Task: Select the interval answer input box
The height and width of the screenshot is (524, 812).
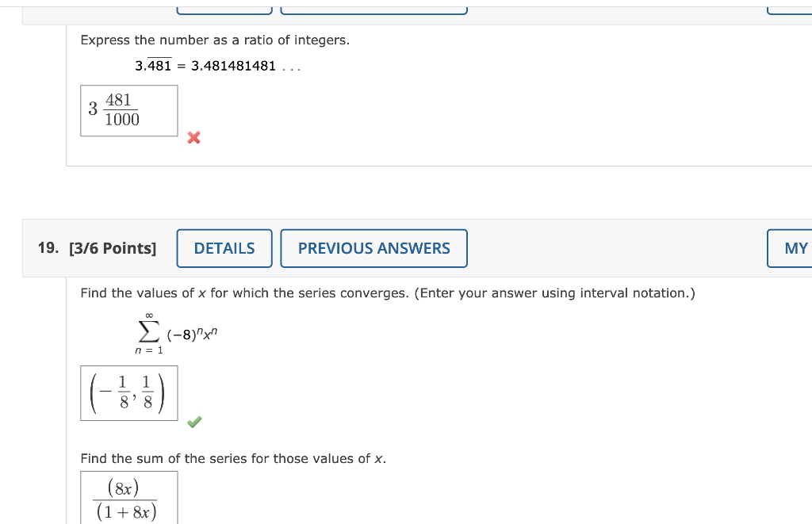Action: click(128, 392)
